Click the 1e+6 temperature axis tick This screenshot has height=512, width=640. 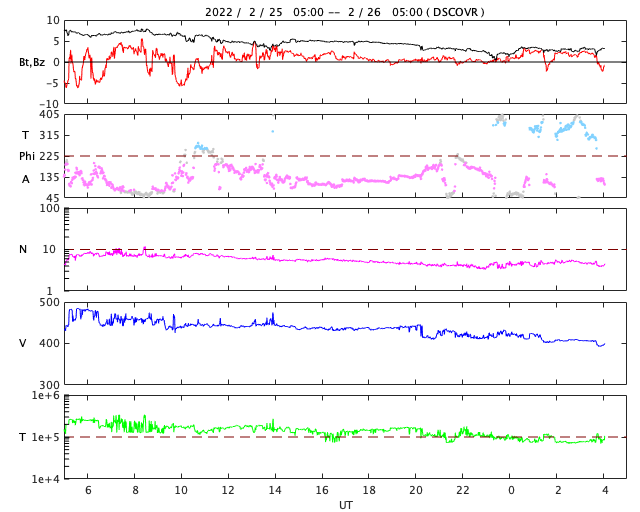click(44, 396)
